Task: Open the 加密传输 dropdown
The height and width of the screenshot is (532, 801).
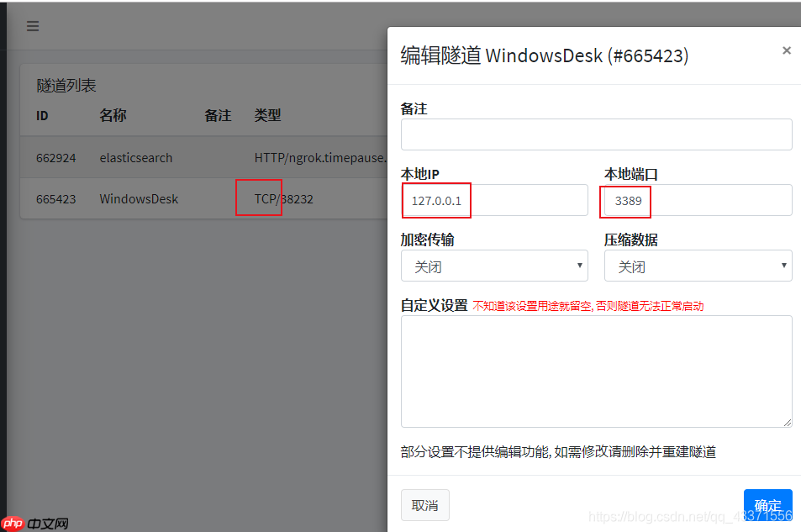Action: pyautogui.click(x=494, y=266)
